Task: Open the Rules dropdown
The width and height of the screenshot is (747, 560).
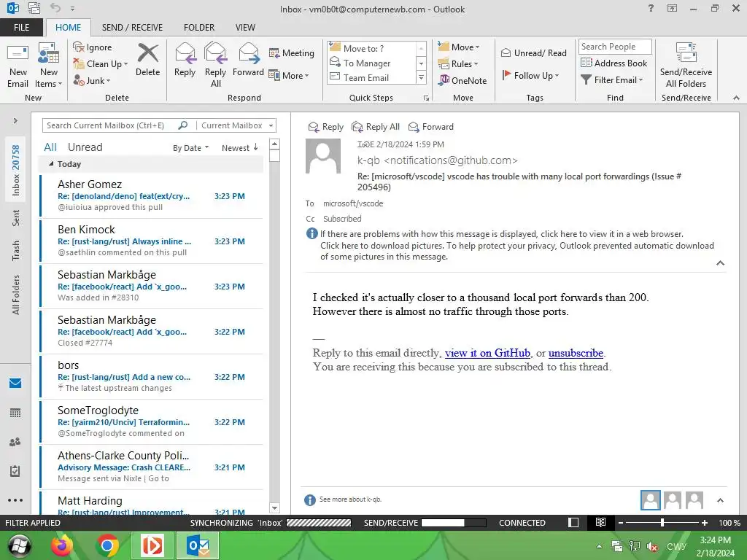Action: point(458,64)
